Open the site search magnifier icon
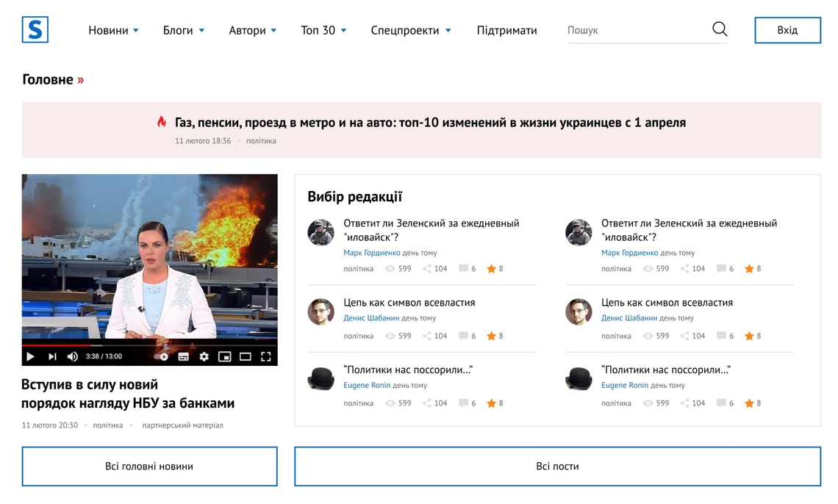 pyautogui.click(x=719, y=29)
